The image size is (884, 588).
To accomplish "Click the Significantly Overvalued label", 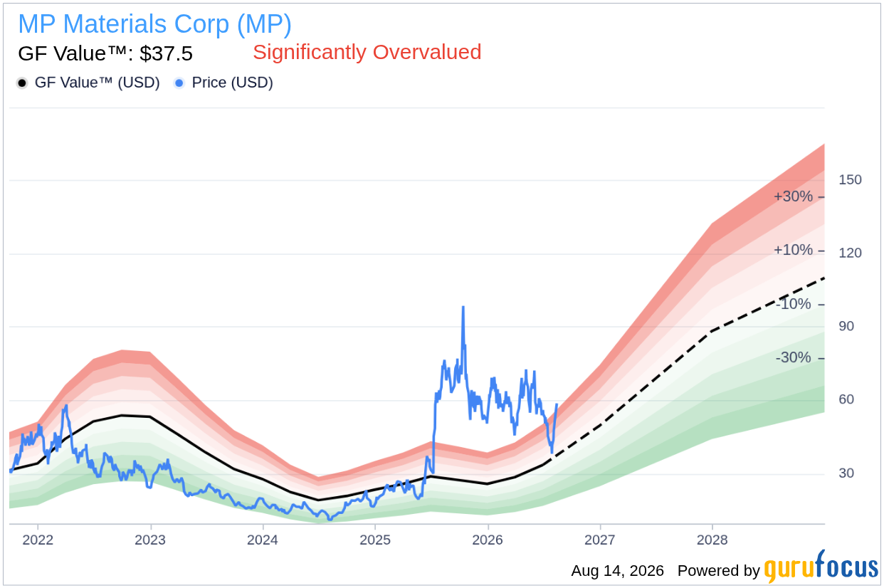I will [367, 52].
